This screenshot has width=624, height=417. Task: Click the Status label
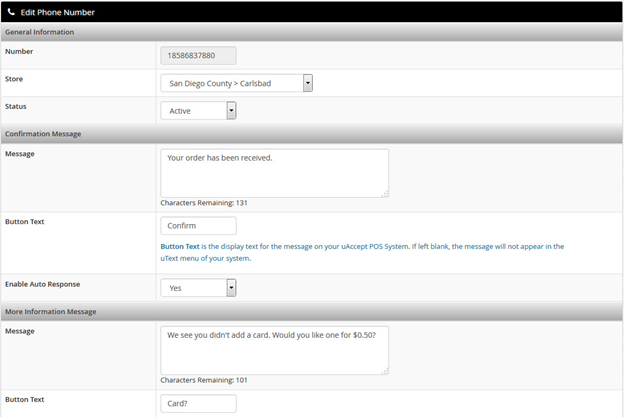pyautogui.click(x=16, y=106)
